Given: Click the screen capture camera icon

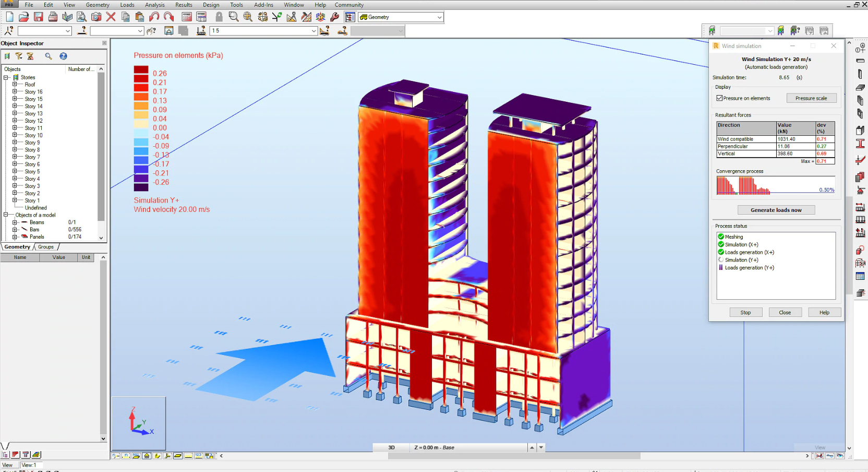Looking at the screenshot, I should [96, 17].
